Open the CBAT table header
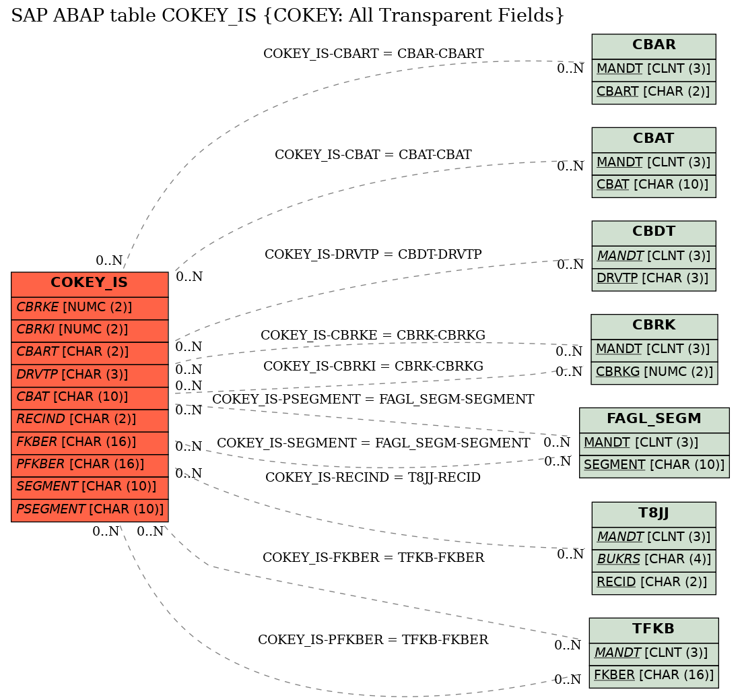 654,140
